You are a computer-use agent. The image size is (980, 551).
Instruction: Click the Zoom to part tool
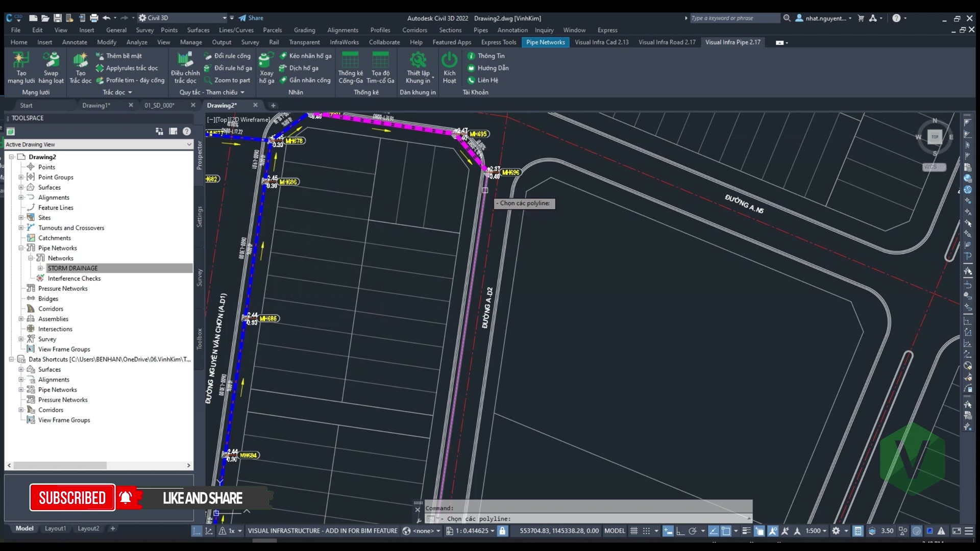point(227,80)
